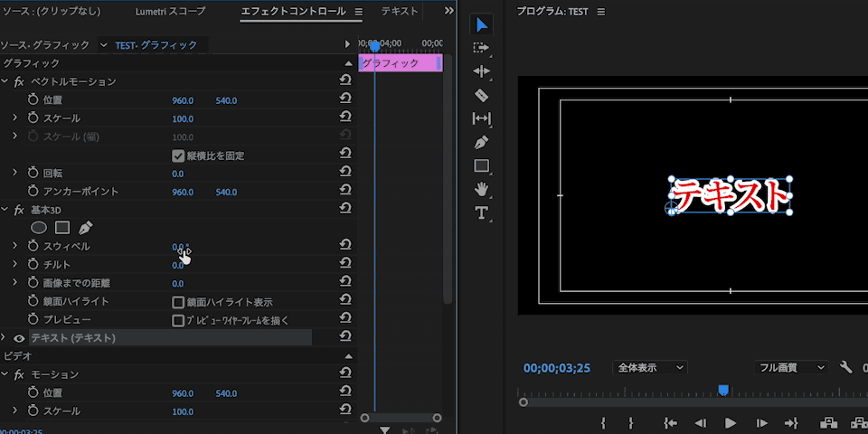Open the 全体表示 zoom dropdown

[x=649, y=368]
